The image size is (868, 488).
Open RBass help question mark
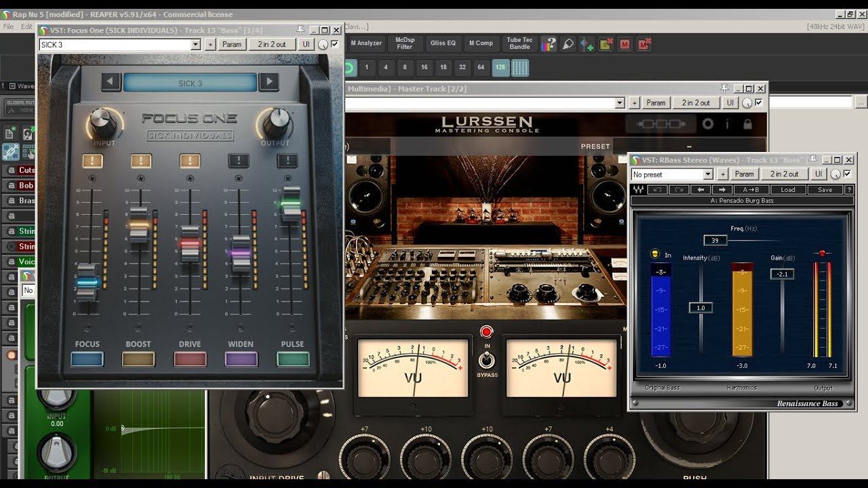(848, 190)
